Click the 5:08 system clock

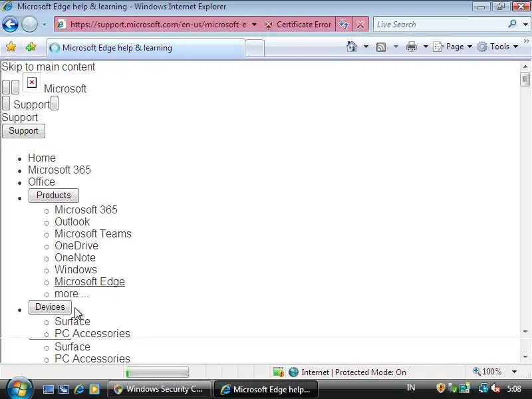(x=514, y=389)
